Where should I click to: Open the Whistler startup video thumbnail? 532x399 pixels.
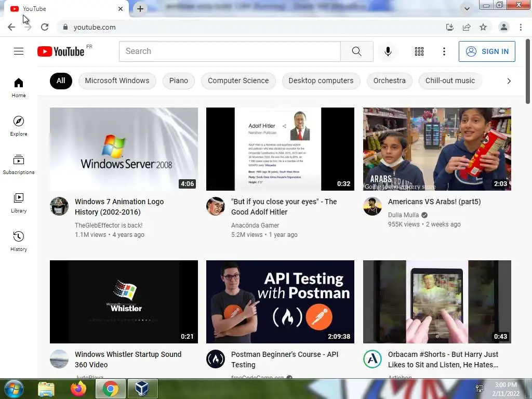[x=124, y=302]
